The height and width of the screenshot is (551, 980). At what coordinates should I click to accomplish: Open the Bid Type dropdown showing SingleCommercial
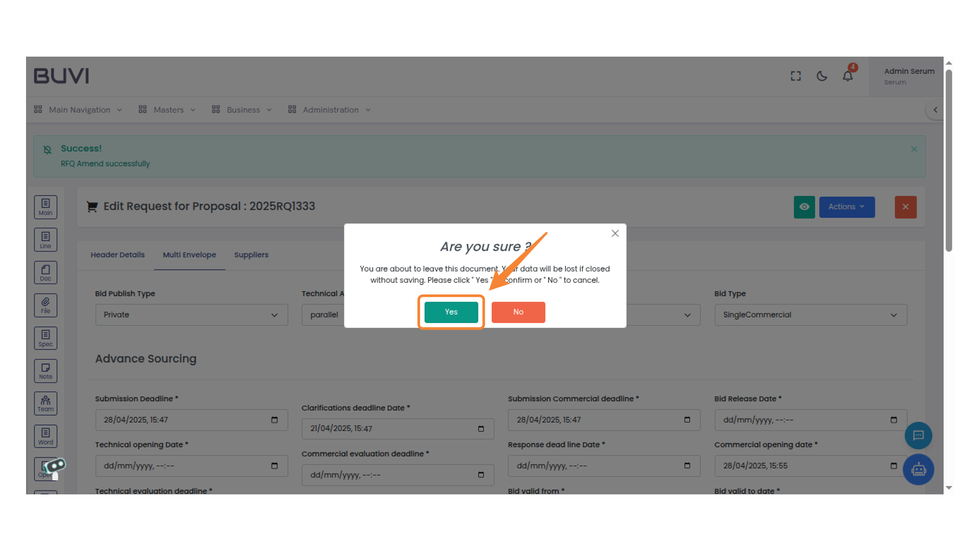811,315
